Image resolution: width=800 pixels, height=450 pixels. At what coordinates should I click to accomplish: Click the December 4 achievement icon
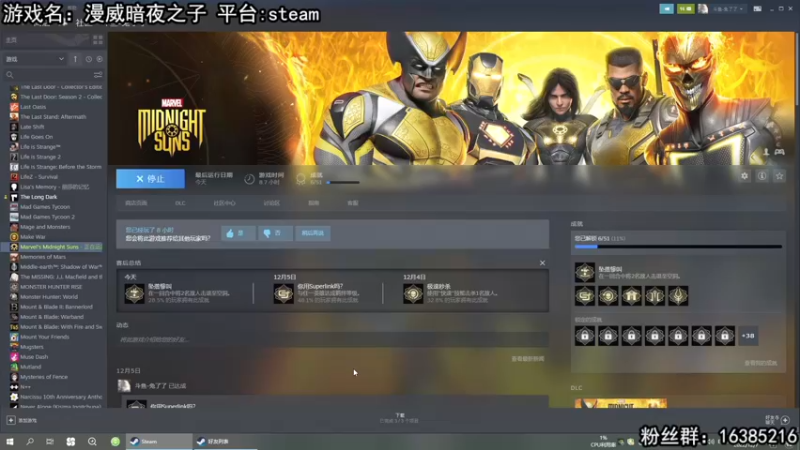point(413,294)
